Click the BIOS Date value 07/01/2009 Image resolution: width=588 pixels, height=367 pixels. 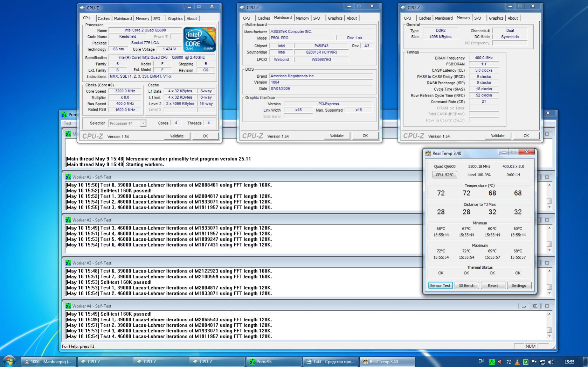pyautogui.click(x=321, y=89)
